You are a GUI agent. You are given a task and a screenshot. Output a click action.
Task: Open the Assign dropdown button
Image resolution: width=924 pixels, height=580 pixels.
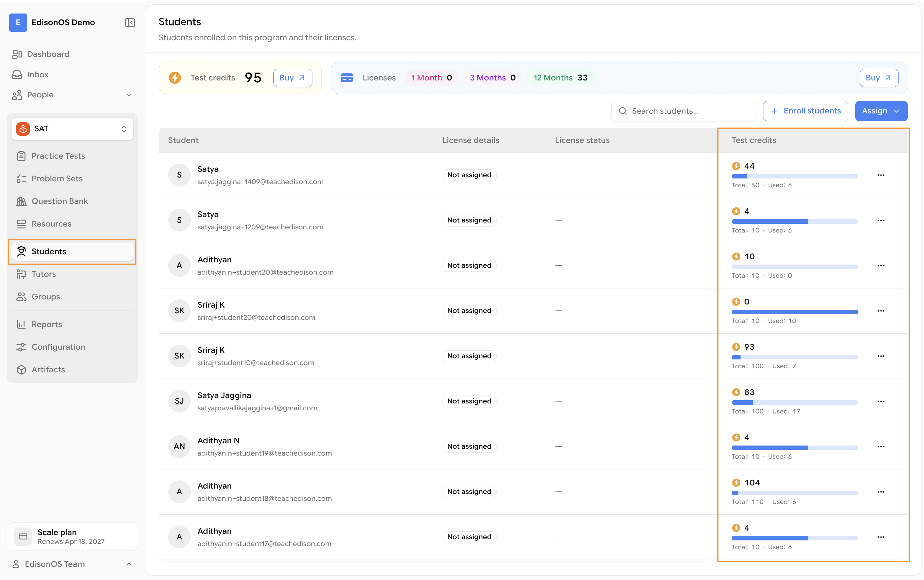coord(881,111)
